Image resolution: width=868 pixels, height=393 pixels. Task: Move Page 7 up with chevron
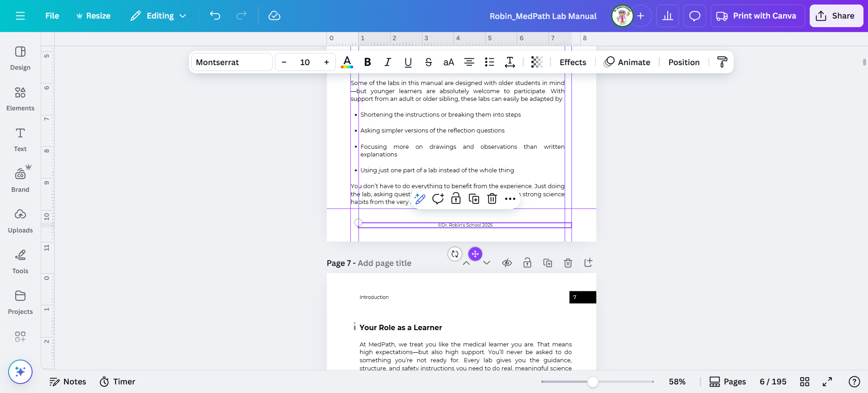tap(467, 263)
